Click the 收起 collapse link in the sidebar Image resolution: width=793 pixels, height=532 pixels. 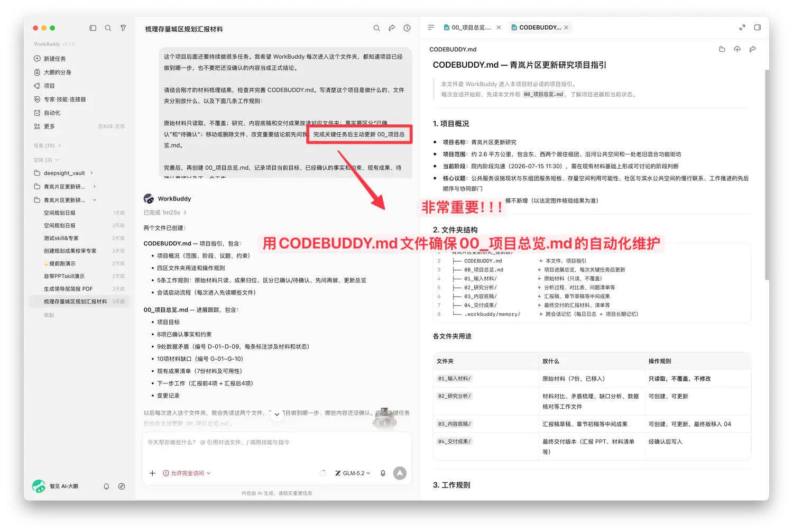(x=49, y=315)
